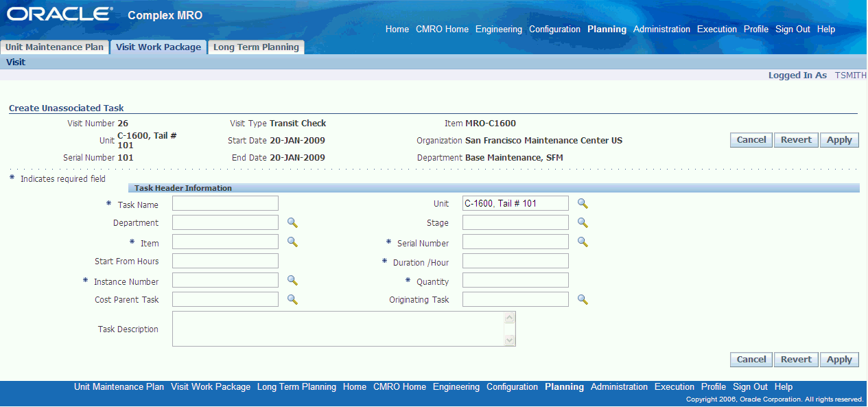Open Administration footer link
The image size is (868, 407).
[619, 387]
